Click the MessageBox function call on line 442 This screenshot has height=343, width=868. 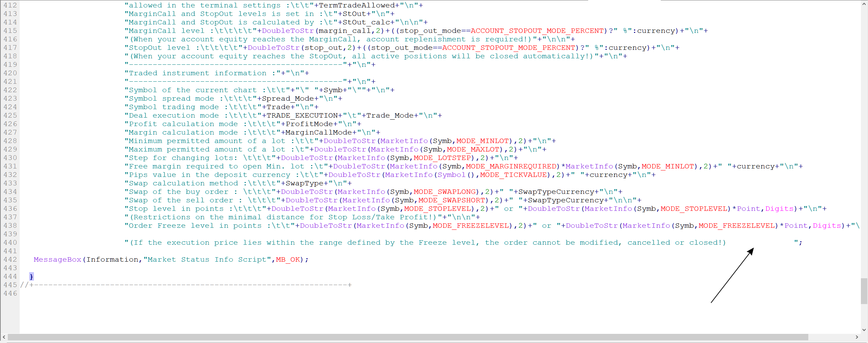[x=57, y=259]
